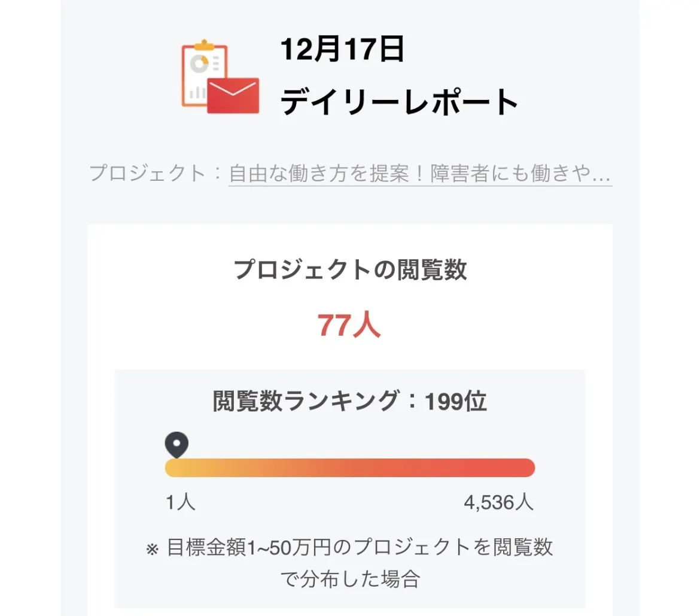Image resolution: width=700 pixels, height=616 pixels.
Task: Click the プロジェクトの閲覧数 heading
Action: [x=350, y=270]
